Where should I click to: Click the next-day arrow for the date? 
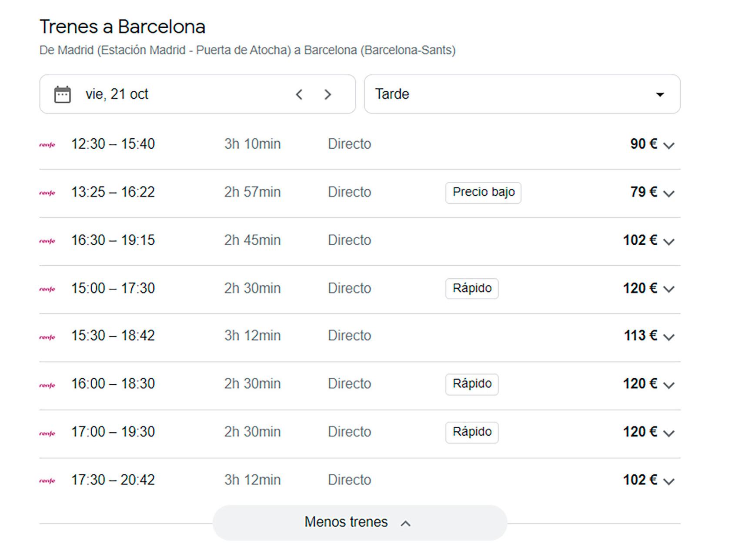pyautogui.click(x=328, y=94)
